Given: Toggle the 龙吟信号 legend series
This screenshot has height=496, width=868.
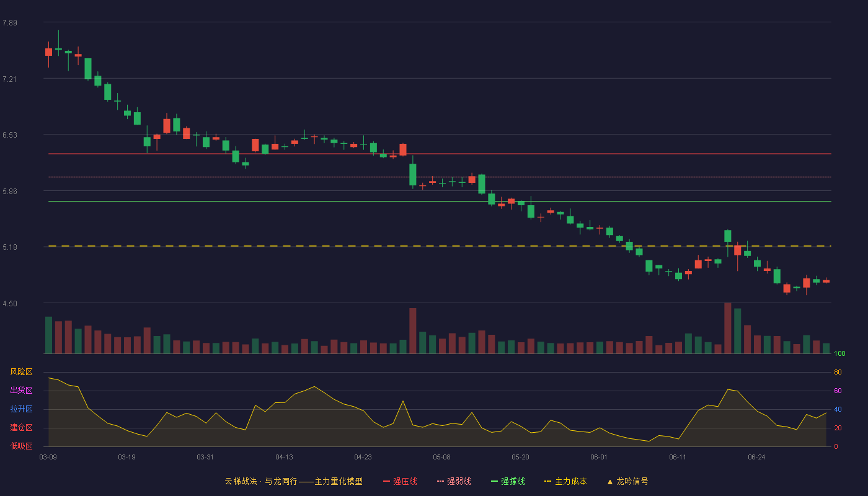Looking at the screenshot, I should pos(627,481).
